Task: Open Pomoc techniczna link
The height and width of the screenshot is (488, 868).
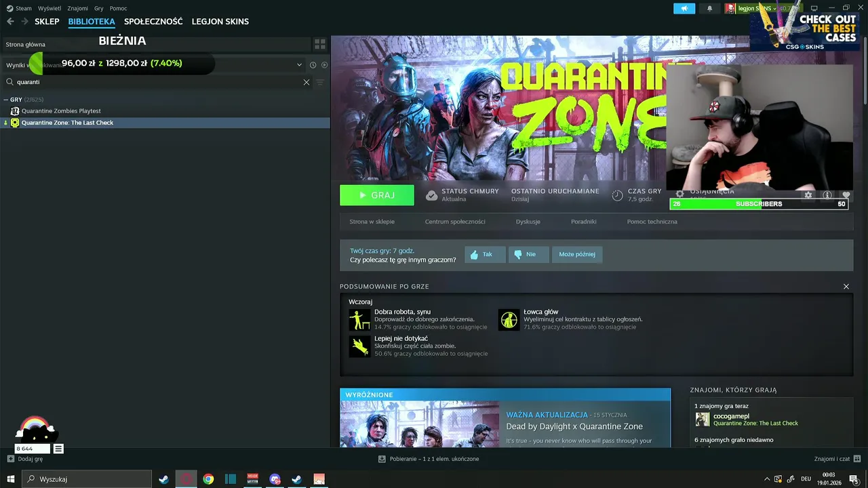Action: coord(652,222)
